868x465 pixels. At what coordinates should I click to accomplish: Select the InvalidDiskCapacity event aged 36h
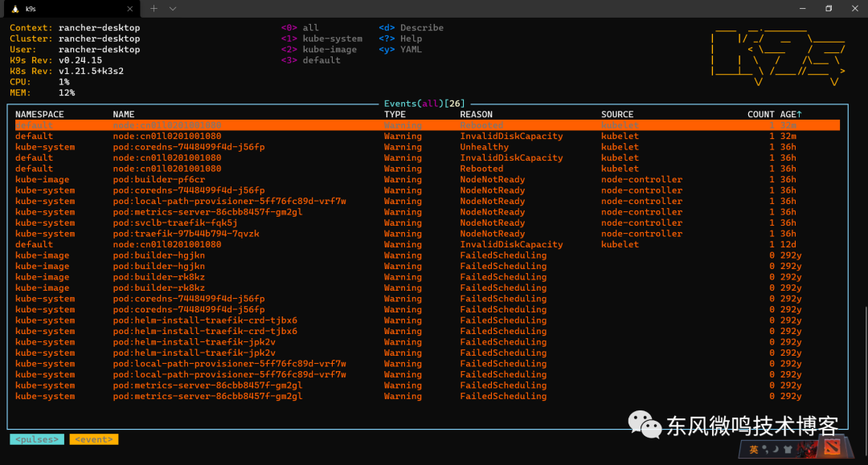[427, 157]
